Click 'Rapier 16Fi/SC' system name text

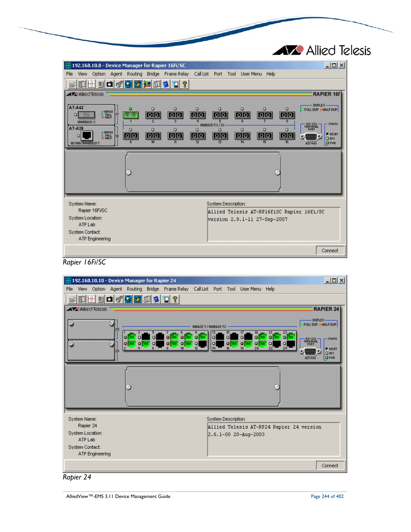[93, 211]
